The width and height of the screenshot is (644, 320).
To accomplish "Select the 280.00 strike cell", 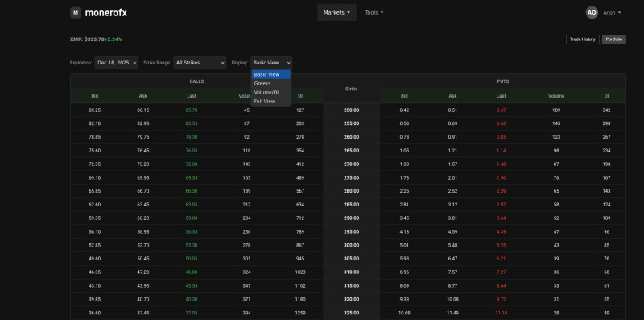I will (x=352, y=191).
